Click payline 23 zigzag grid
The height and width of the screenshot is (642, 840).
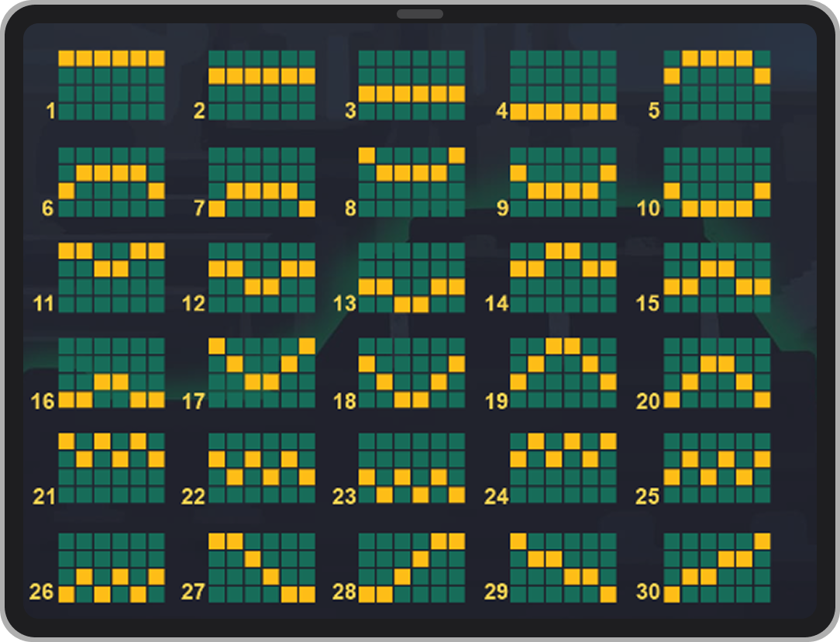(411, 468)
